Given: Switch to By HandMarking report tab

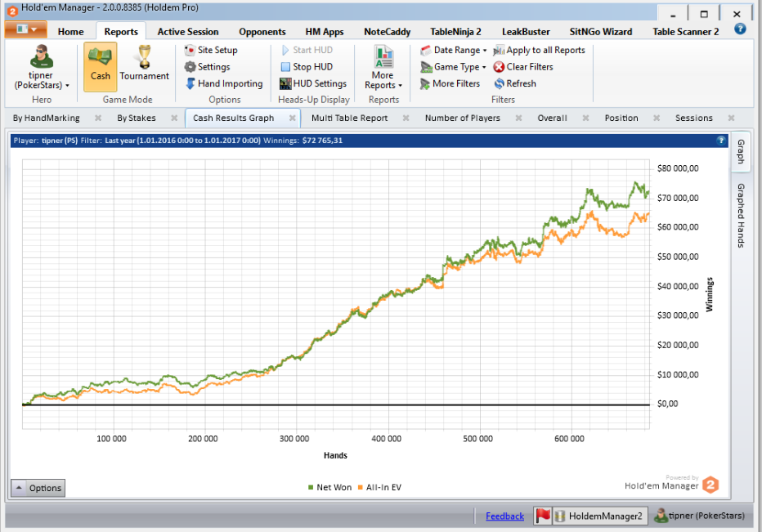Looking at the screenshot, I should 46,118.
